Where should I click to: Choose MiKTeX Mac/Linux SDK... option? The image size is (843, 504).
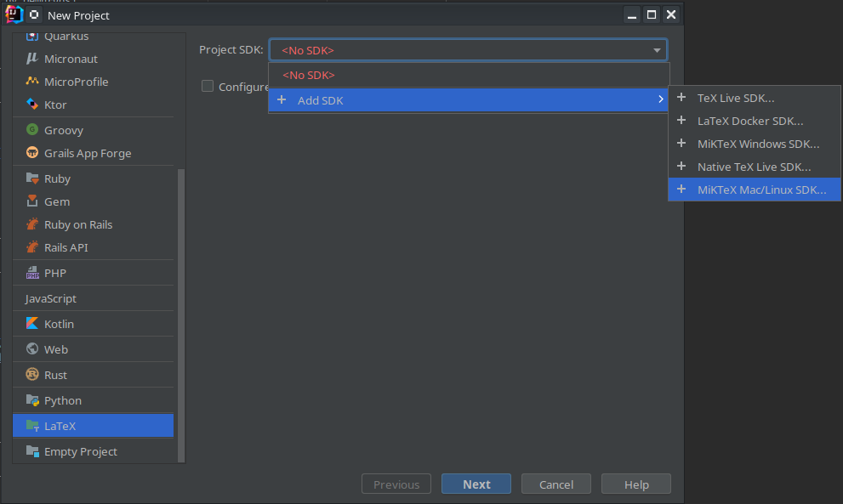tap(755, 190)
